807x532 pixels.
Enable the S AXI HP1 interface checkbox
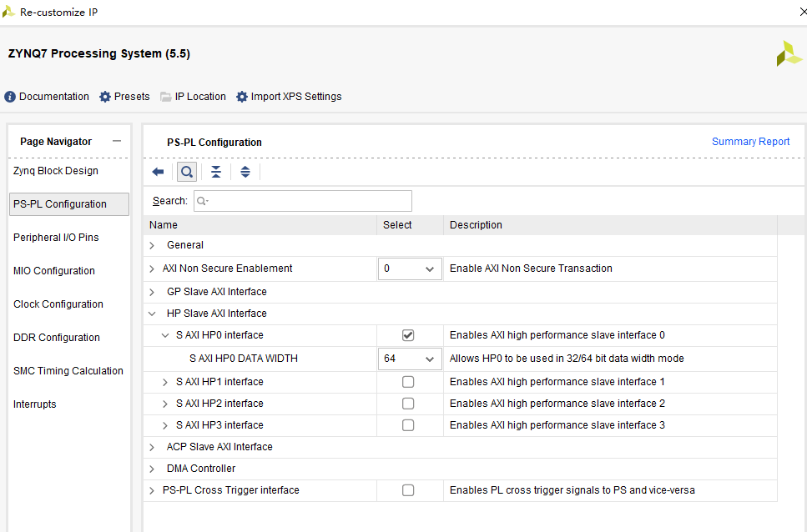click(408, 382)
